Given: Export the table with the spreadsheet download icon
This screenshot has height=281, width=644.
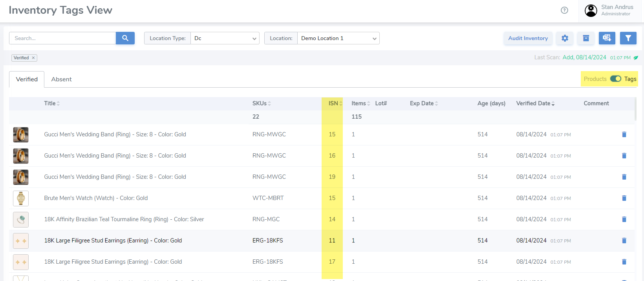Looking at the screenshot, I should point(607,38).
